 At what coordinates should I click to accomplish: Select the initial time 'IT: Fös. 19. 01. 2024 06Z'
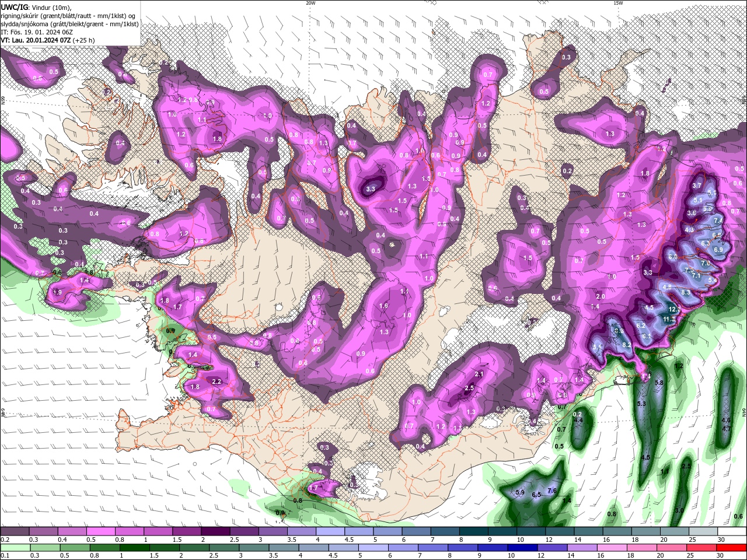pos(36,32)
